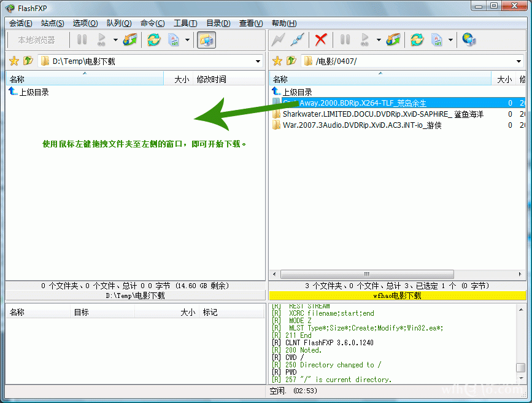Viewport: 532px width, 403px height.
Task: Sort local files by 大小 column
Action: [x=178, y=79]
